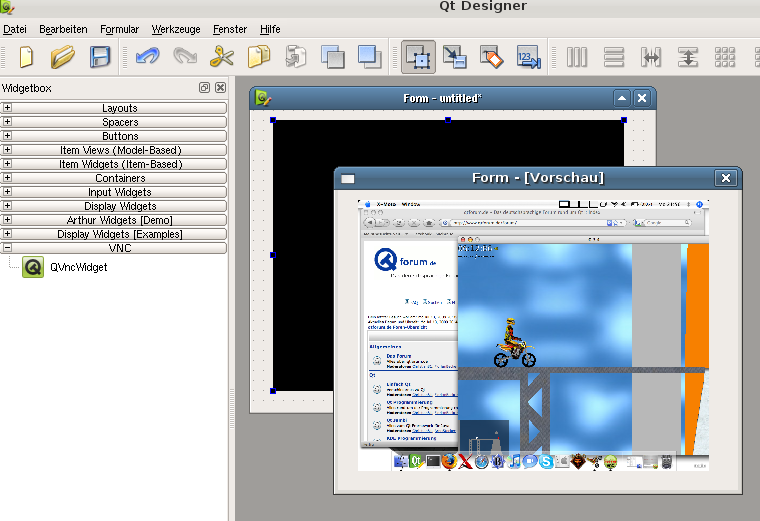
Task: Open the Bearbeiten menu
Action: point(63,29)
